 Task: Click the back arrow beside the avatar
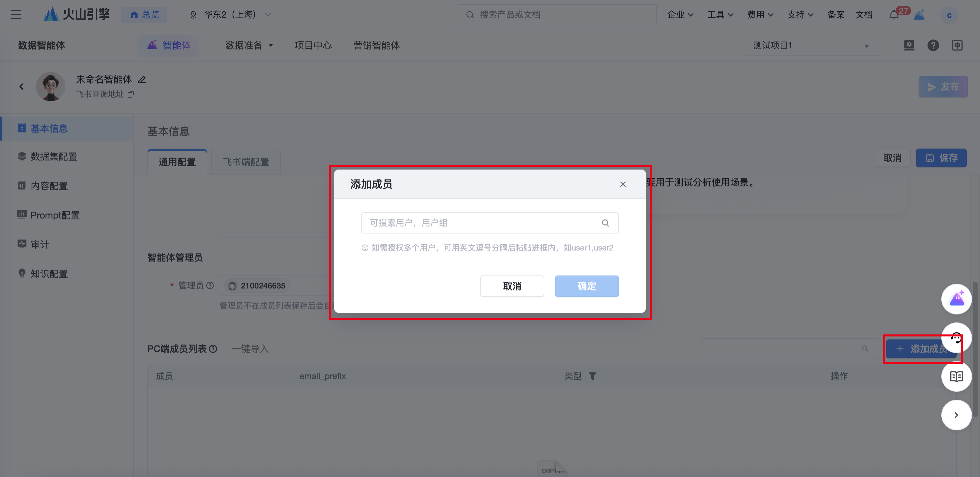point(22,87)
